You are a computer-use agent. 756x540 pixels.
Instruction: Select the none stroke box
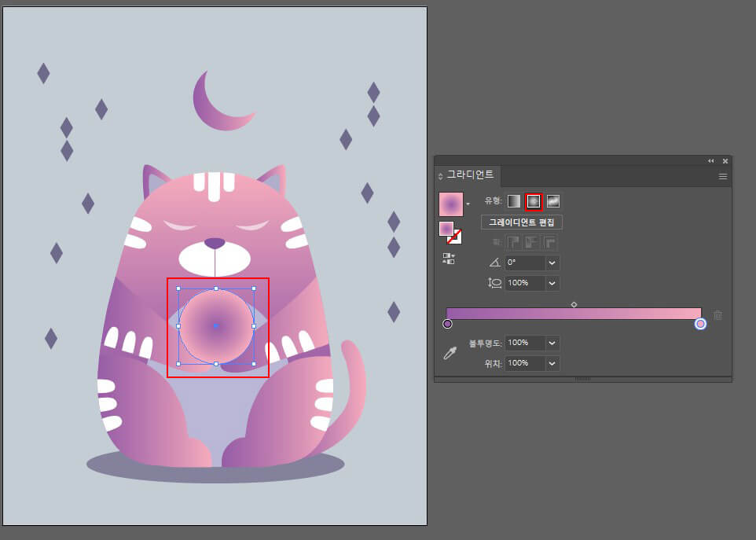[x=455, y=237]
